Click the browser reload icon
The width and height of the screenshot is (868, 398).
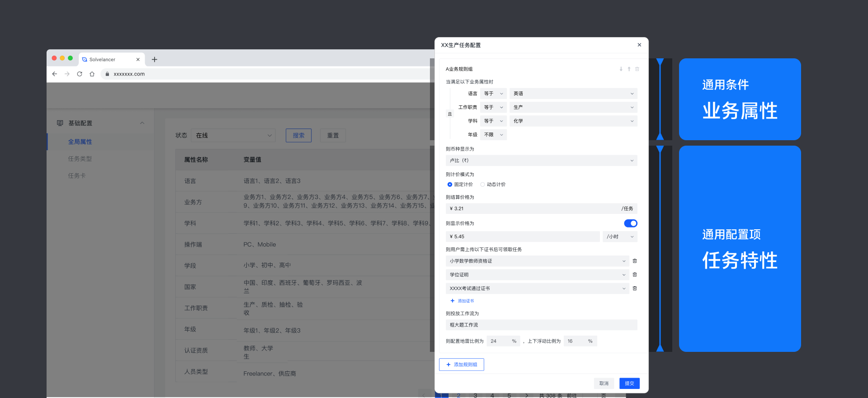(x=80, y=74)
